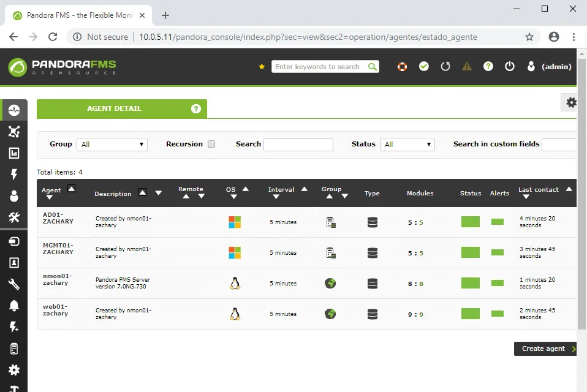587x392 pixels.
Task: Click the (admin) user link
Action: [556, 67]
